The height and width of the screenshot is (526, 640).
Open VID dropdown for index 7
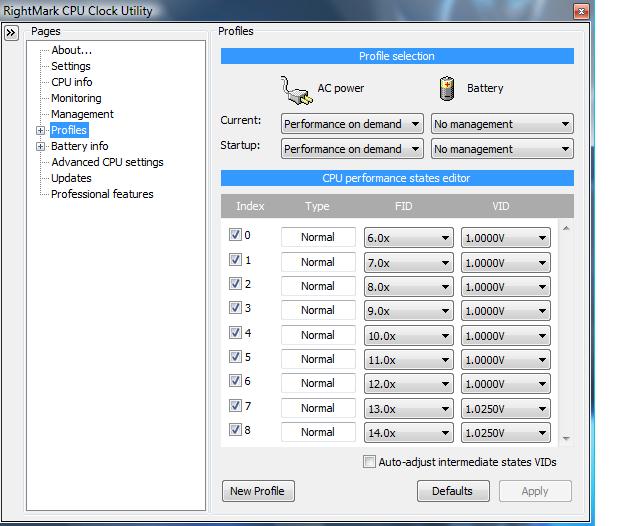click(x=506, y=409)
